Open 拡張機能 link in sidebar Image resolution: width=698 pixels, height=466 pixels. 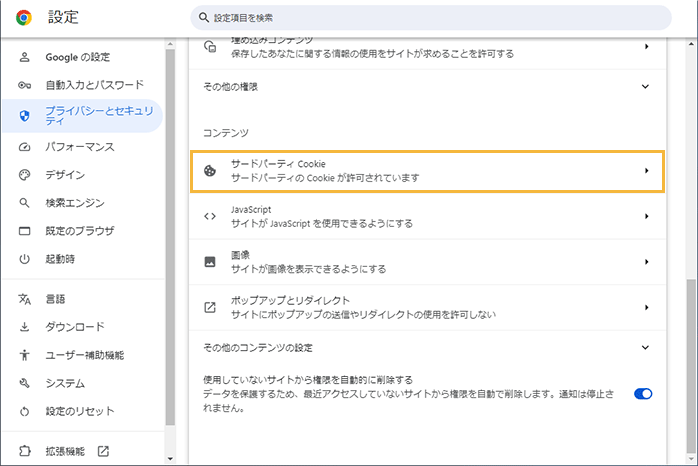pyautogui.click(x=65, y=451)
